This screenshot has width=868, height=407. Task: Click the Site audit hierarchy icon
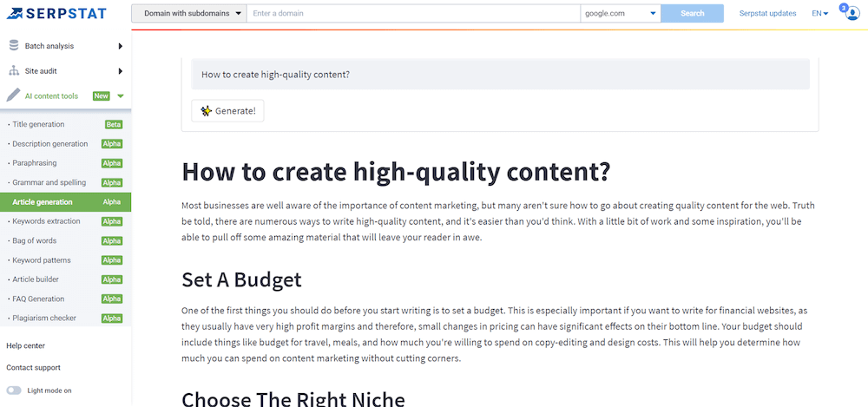(13, 71)
